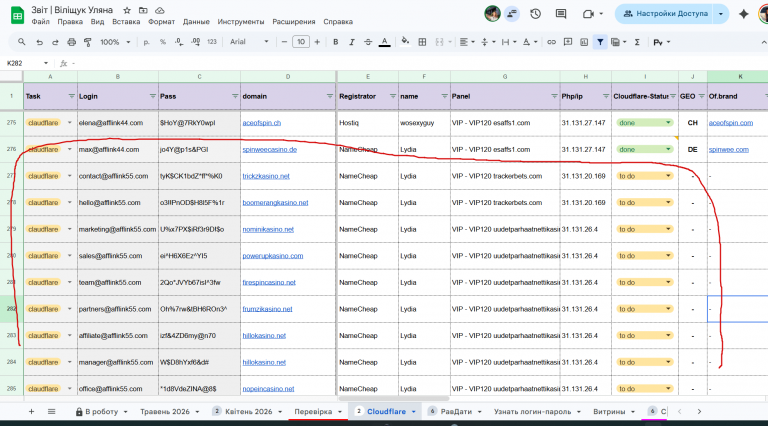768x426 pixels.
Task: Start a video call from camera icon
Action: click(x=588, y=14)
